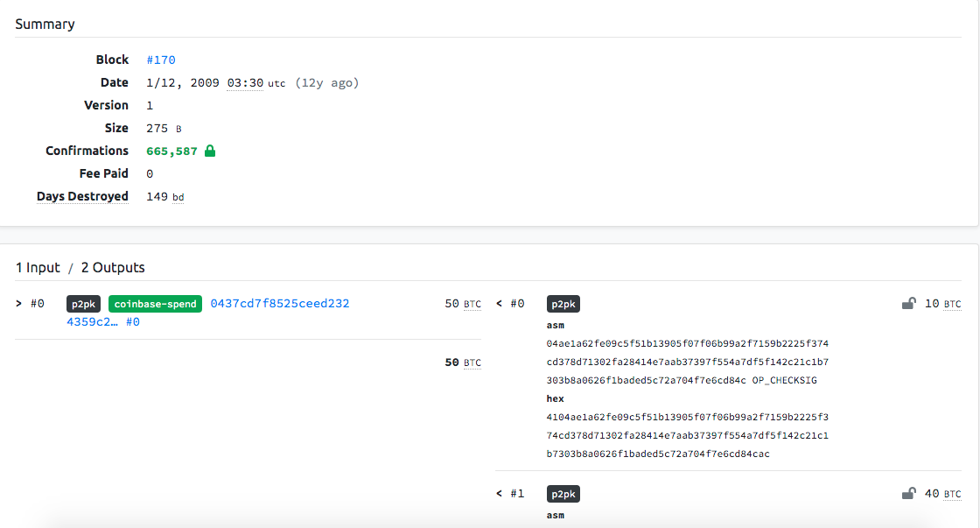Collapse output #1 arrow indicator
Image resolution: width=980 pixels, height=528 pixels.
(500, 494)
